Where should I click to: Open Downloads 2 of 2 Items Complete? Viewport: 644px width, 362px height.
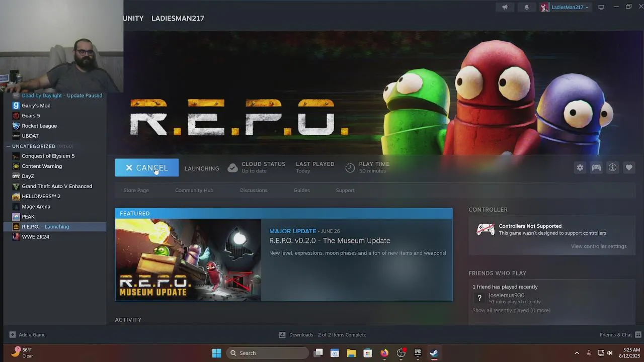point(328,335)
